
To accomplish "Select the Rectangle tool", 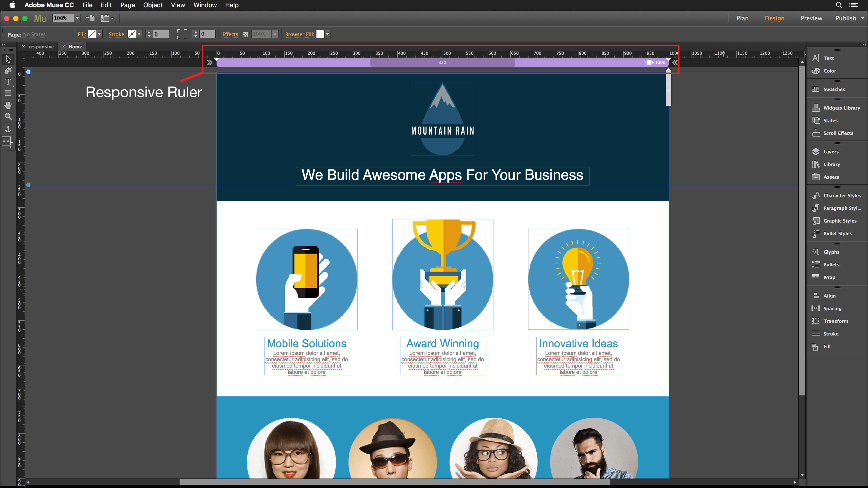I will 8,93.
